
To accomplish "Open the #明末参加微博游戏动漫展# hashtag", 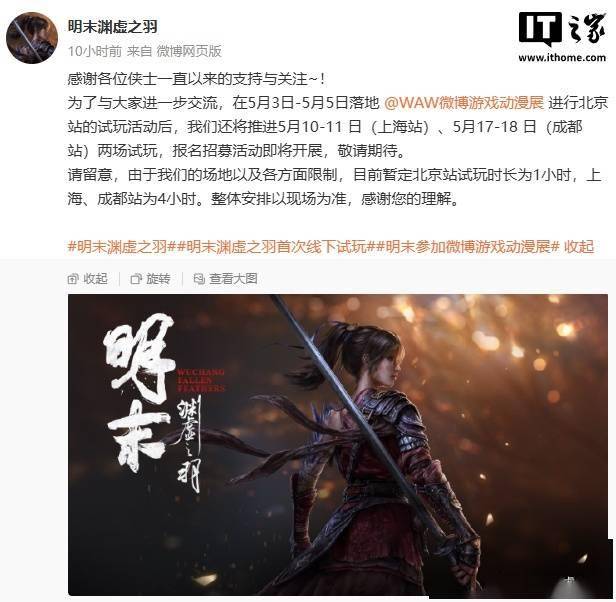I will click(x=467, y=247).
